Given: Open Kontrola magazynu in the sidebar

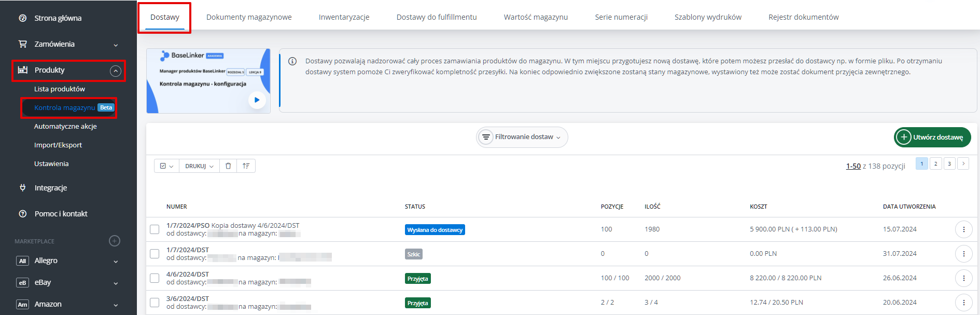Looking at the screenshot, I should click(x=65, y=108).
